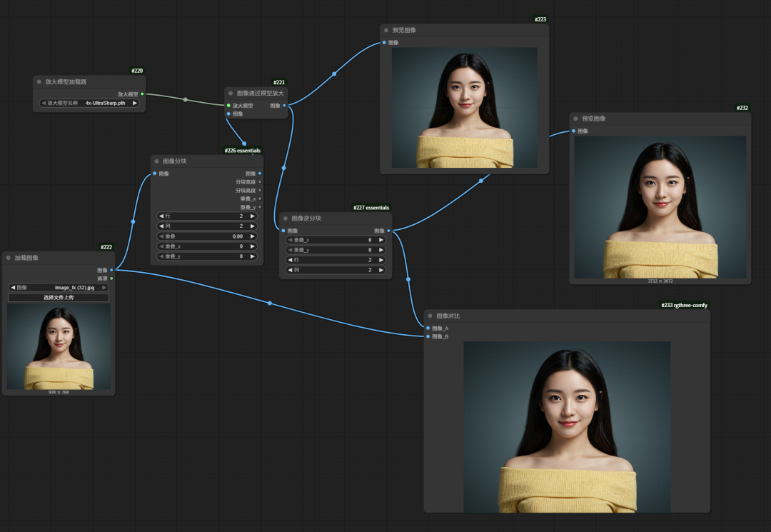The height and width of the screenshot is (532, 771).
Task: Click the loaded portrait thumbnail in 加载图像
Action: pyautogui.click(x=59, y=347)
